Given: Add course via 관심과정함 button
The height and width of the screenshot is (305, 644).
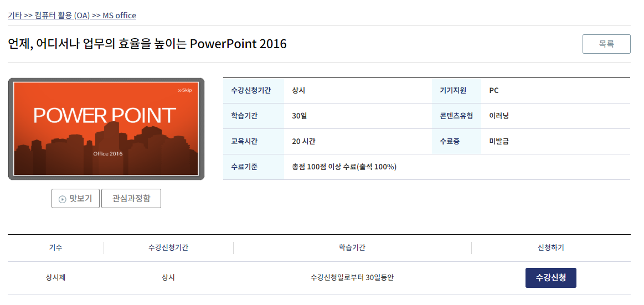Looking at the screenshot, I should (x=131, y=199).
